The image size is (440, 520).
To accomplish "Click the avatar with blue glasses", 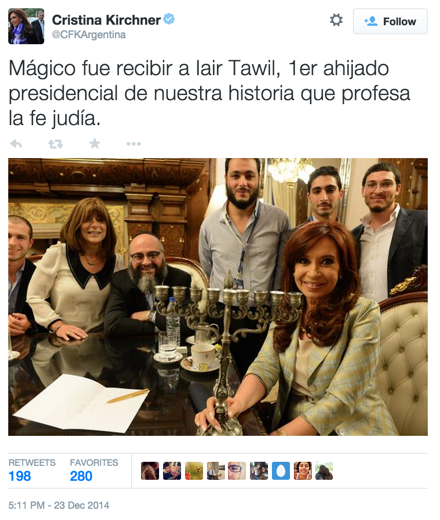I will click(237, 471).
